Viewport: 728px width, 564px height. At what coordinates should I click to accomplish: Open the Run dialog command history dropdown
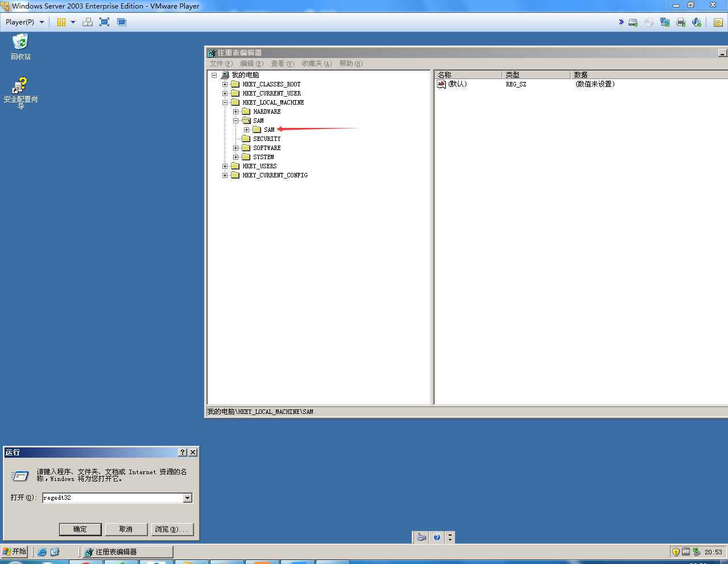(x=188, y=498)
